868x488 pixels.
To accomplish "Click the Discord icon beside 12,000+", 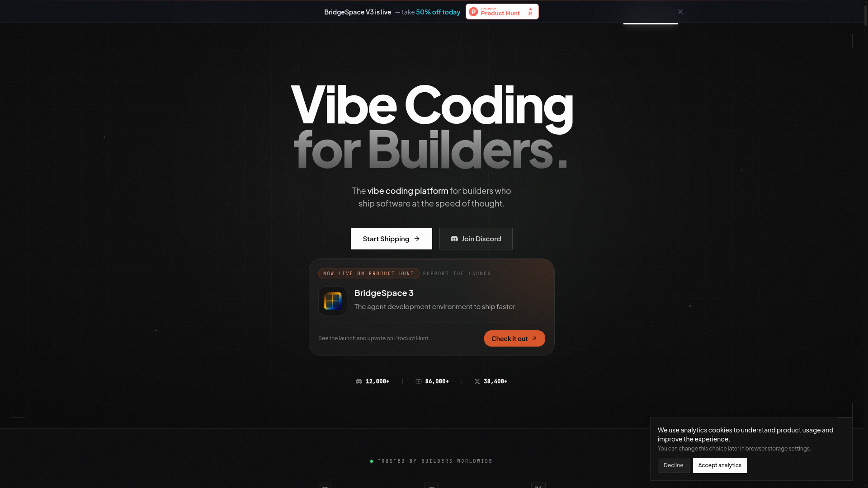I will coord(359,381).
